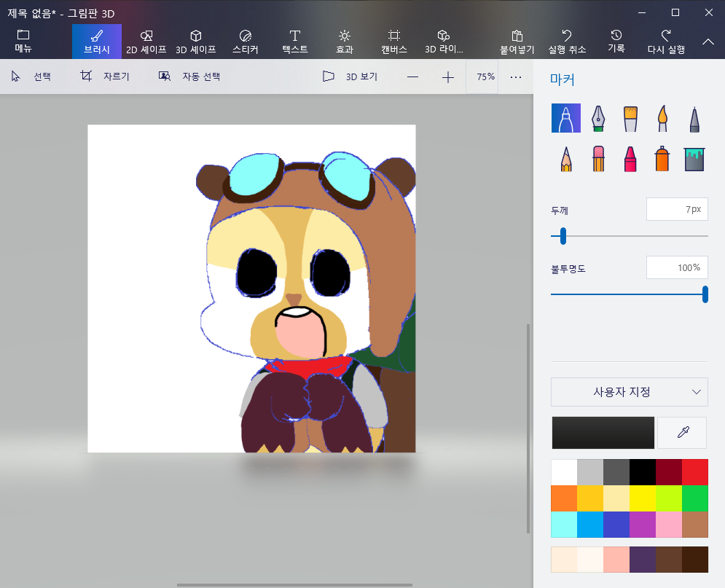Click the 두께 thickness input field
Image resolution: width=725 pixels, height=588 pixels.
pyautogui.click(x=676, y=209)
